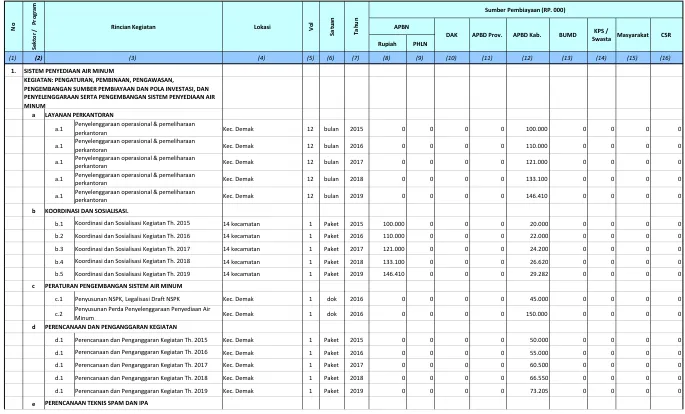685x414 pixels.
Task: Click the APBD Kab. column header
Action: [x=527, y=35]
